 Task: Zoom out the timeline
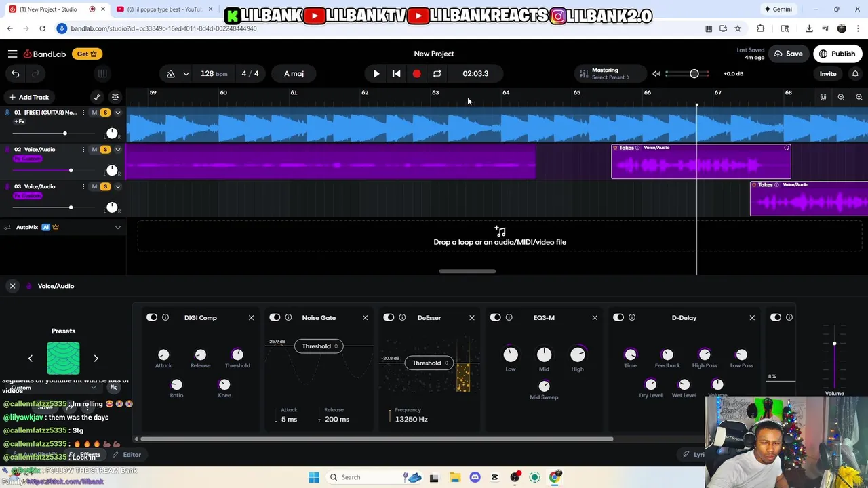(x=841, y=97)
